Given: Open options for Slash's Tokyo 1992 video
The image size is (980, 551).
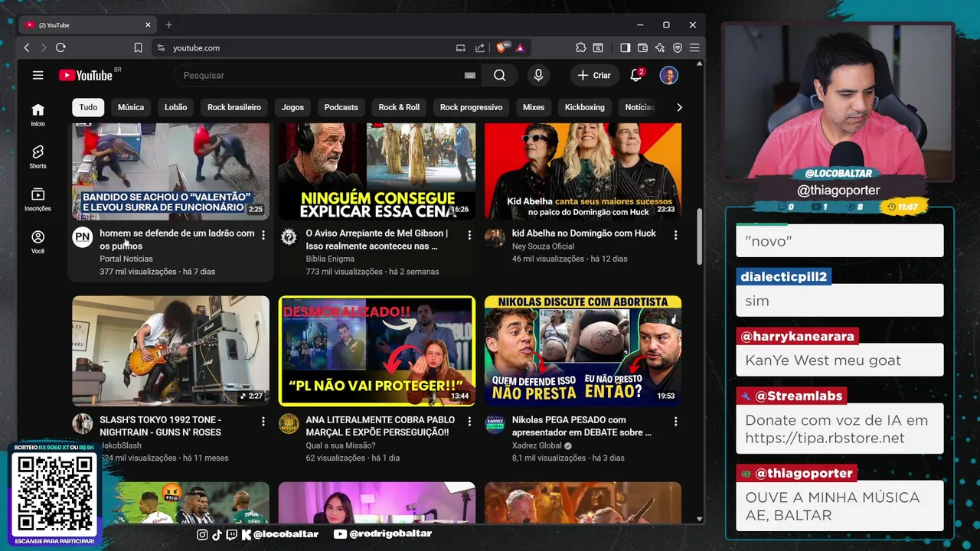Looking at the screenshot, I should pos(263,422).
